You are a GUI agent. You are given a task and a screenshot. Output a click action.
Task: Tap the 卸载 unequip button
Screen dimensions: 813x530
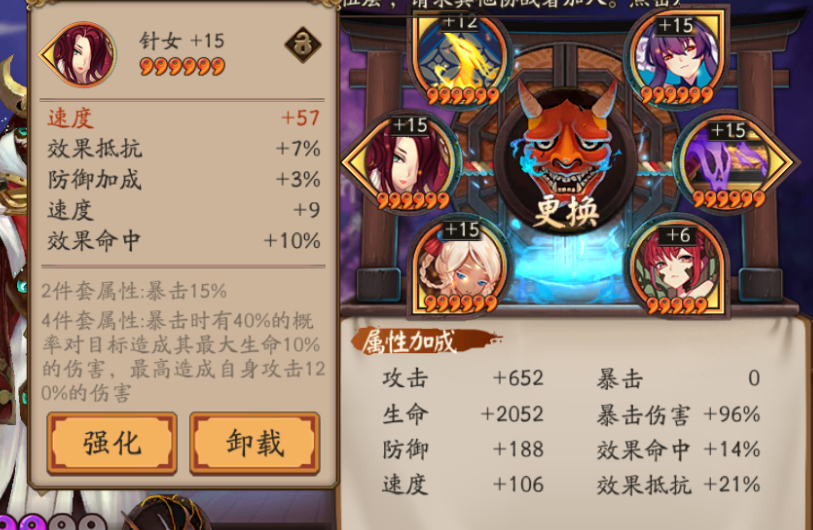(x=255, y=443)
